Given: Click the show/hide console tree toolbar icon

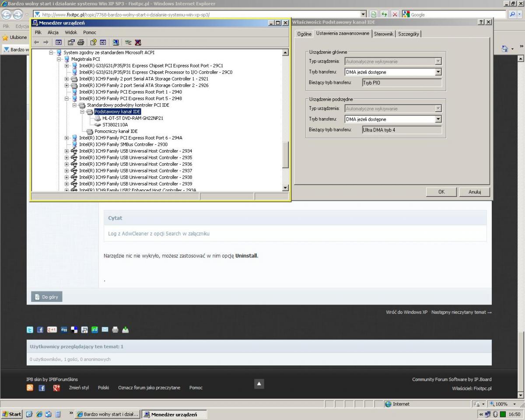Looking at the screenshot, I should coord(59,42).
